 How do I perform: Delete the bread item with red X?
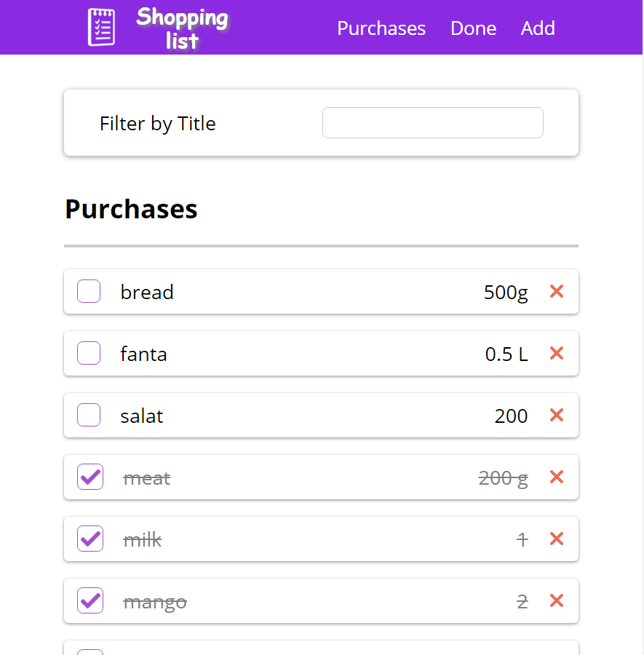(x=556, y=291)
